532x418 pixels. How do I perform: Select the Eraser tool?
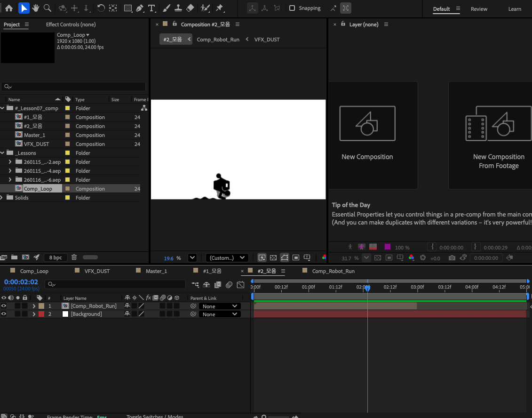(190, 8)
